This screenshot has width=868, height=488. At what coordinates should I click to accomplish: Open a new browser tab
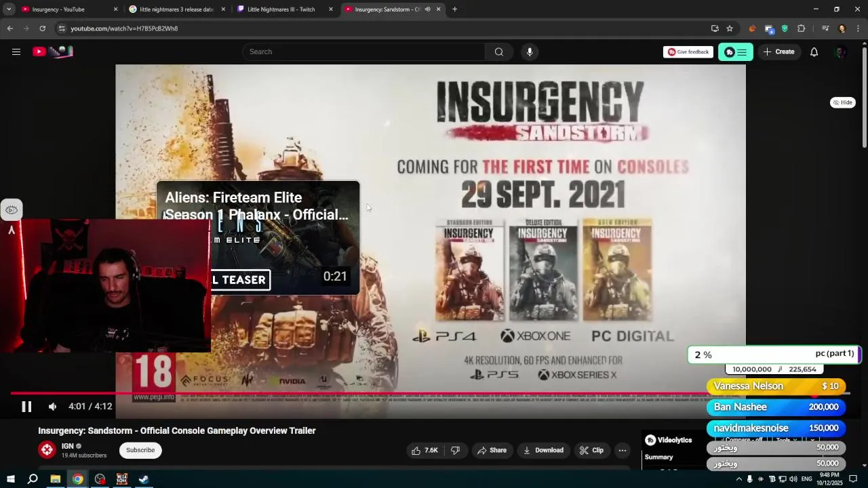[x=454, y=9]
